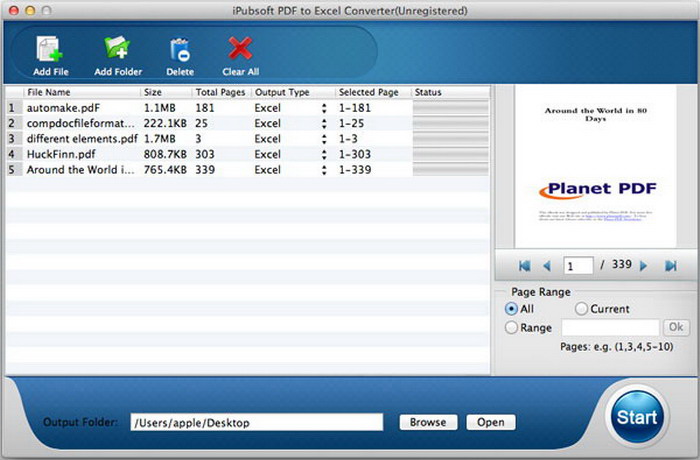Click the Output Folder path field
This screenshot has width=700, height=460.
coord(257,422)
